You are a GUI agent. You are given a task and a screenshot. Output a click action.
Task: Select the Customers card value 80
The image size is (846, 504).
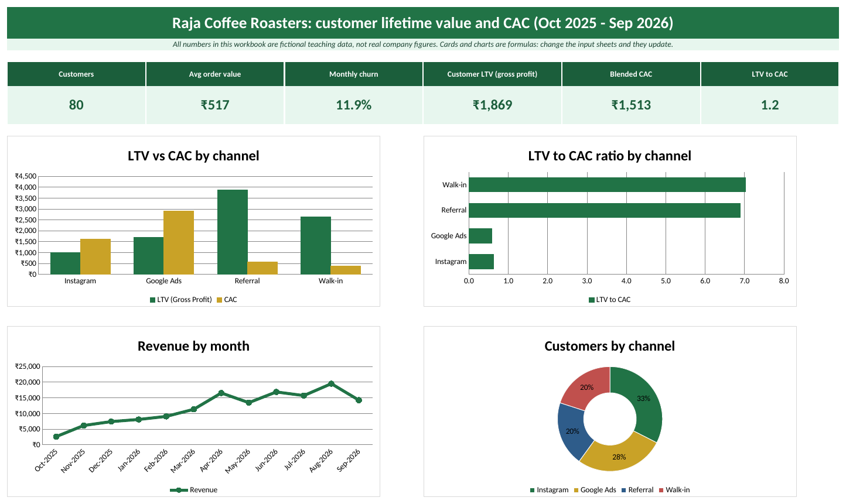(76, 105)
